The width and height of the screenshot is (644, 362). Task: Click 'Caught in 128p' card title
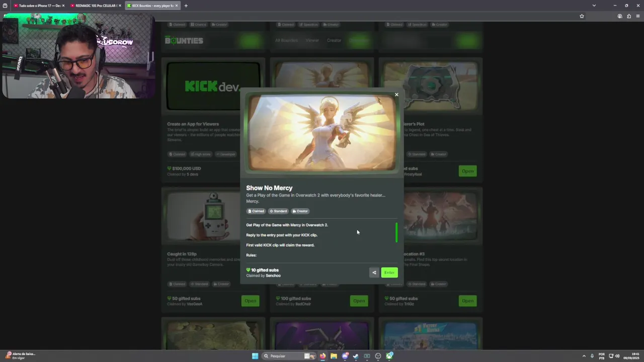(x=181, y=254)
